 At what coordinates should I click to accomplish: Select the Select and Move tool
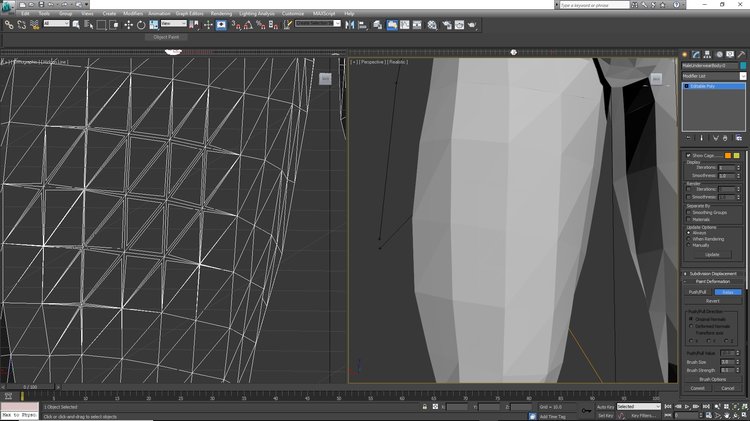pyautogui.click(x=128, y=25)
